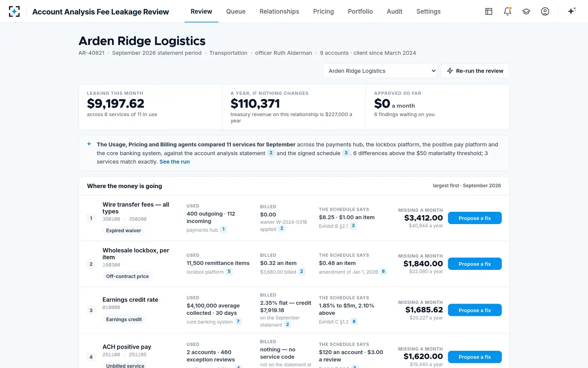Image resolution: width=588 pixels, height=368 pixels.
Task: Open citation 7 beside 'core banking system'
Action: point(238,321)
